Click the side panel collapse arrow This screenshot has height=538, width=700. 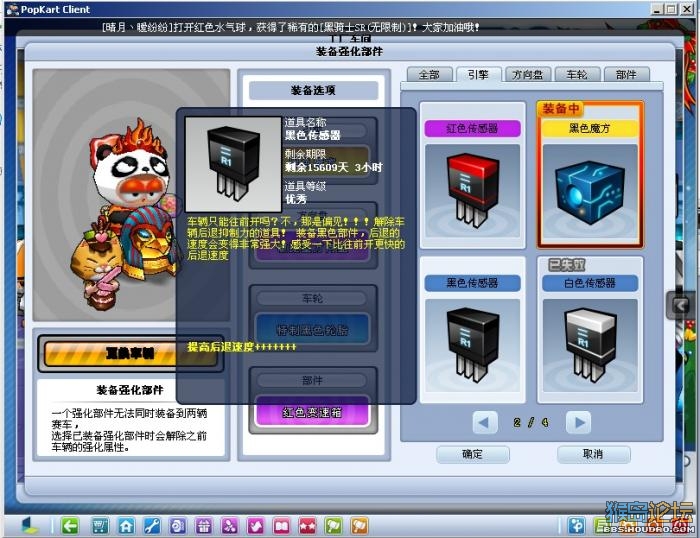click(x=680, y=305)
